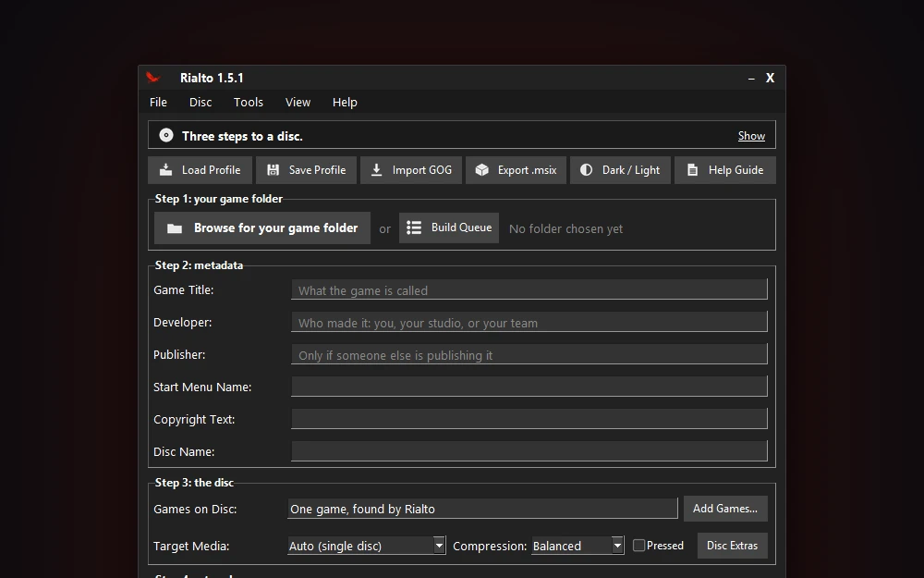Click 'Three steps to a disc.' text
This screenshot has width=924, height=578.
click(x=242, y=136)
